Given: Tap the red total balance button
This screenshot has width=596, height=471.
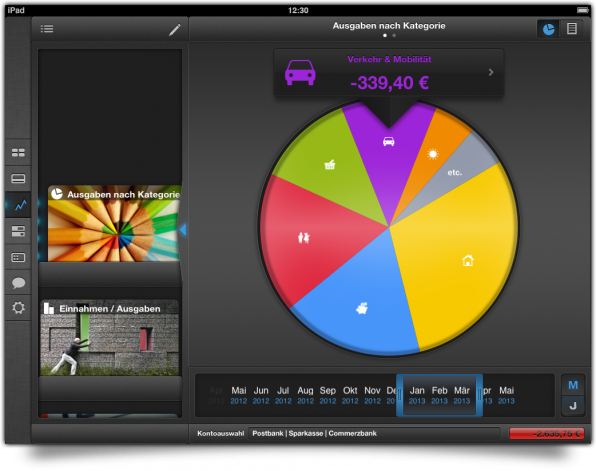Looking at the screenshot, I should [x=546, y=433].
